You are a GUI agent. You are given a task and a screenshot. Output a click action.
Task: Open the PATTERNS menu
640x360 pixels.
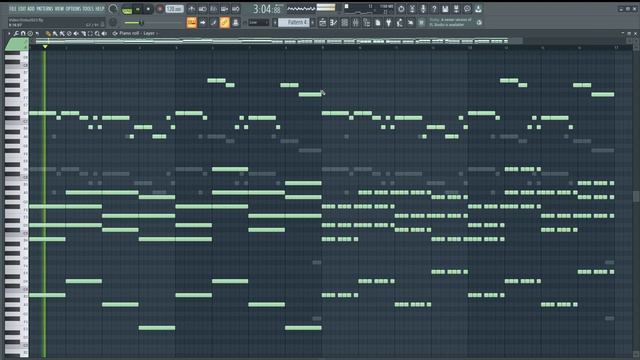coord(44,9)
